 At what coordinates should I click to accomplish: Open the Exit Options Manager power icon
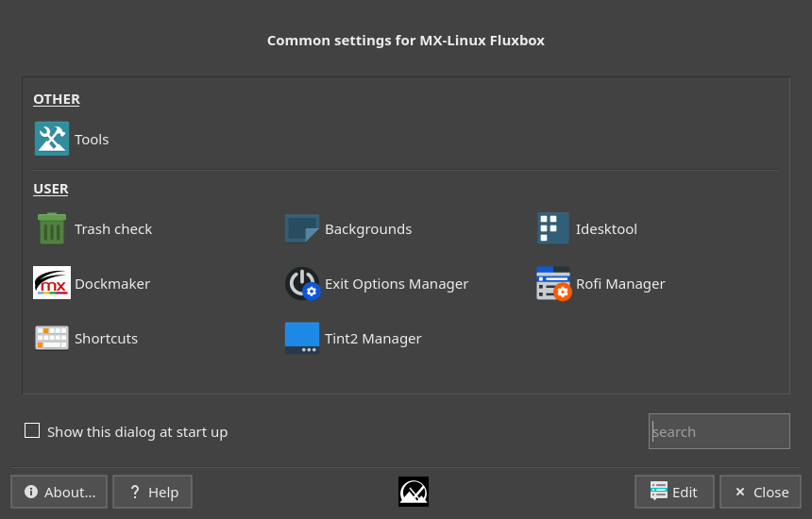click(x=302, y=283)
